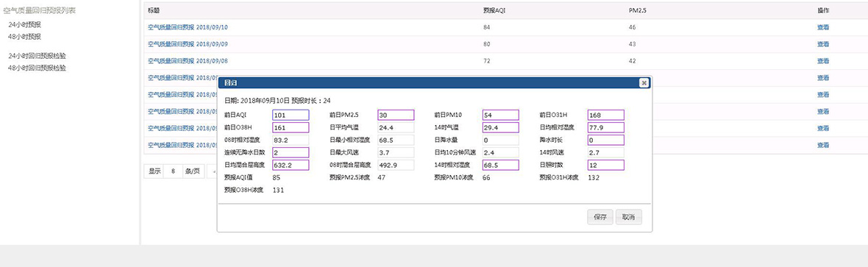Image resolution: width=868 pixels, height=267 pixels.
Task: Click the 连续无降水日数 input field
Action: point(291,152)
